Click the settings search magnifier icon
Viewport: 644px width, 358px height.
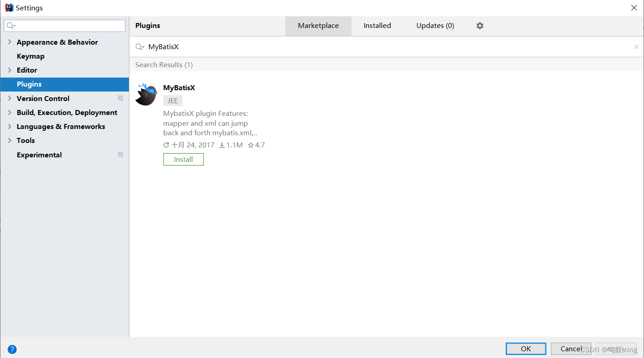pos(11,26)
